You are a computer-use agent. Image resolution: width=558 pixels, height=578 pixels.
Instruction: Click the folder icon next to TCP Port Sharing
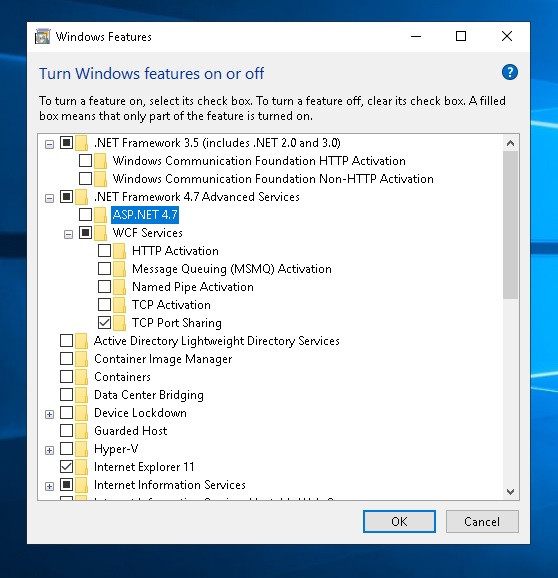(119, 323)
